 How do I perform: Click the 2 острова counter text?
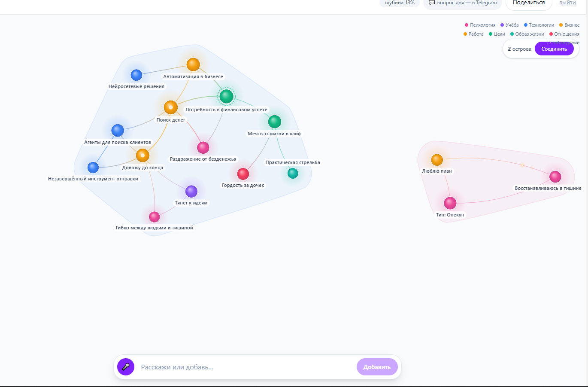(x=519, y=49)
